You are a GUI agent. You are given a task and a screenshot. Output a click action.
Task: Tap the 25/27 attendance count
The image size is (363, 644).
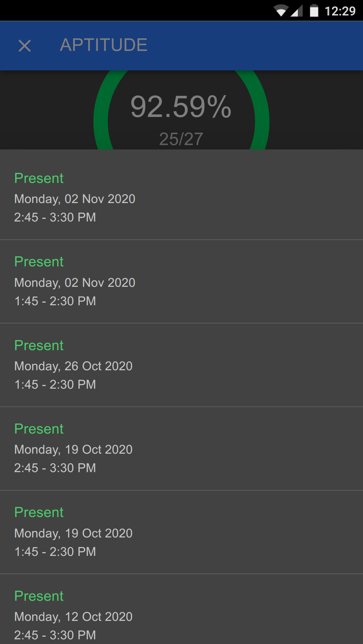pos(181,139)
